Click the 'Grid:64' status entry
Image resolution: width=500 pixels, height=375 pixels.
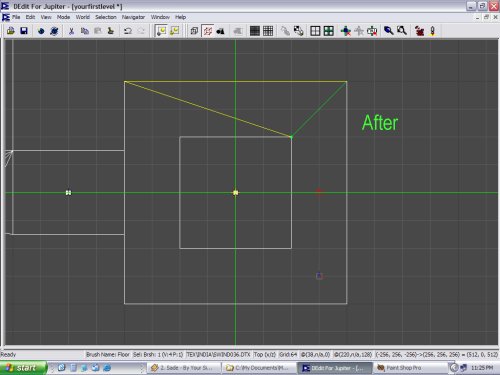click(288, 354)
